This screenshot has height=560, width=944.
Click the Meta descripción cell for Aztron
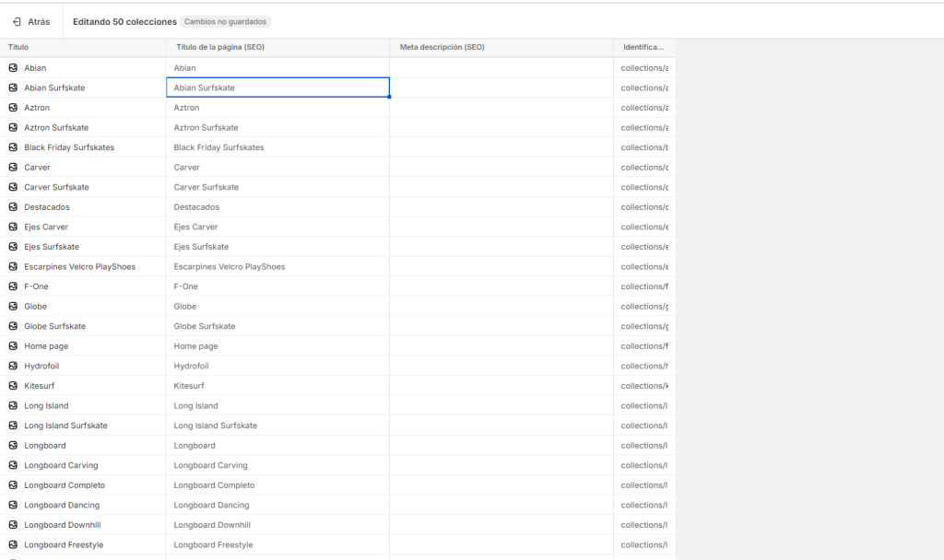(501, 108)
